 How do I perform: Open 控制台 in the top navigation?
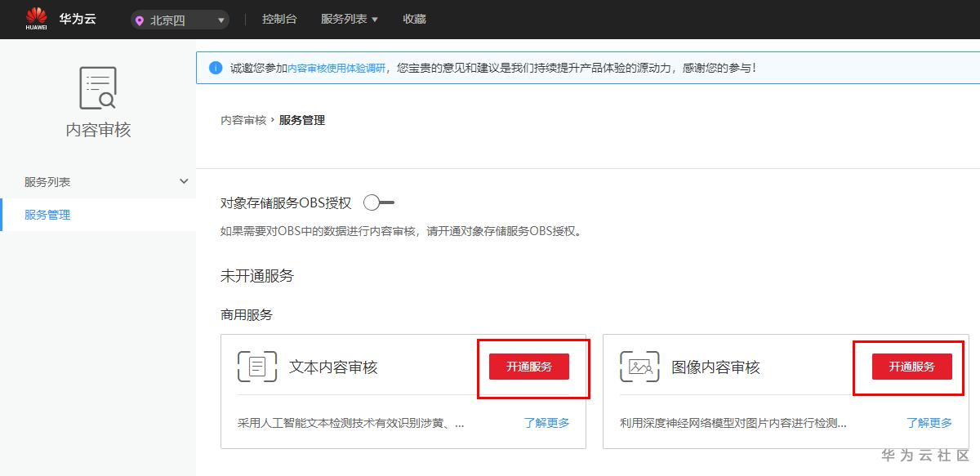click(279, 19)
